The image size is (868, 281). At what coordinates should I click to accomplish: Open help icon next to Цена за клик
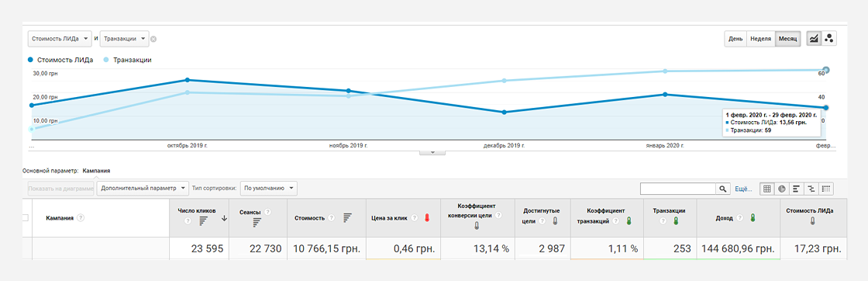[414, 218]
